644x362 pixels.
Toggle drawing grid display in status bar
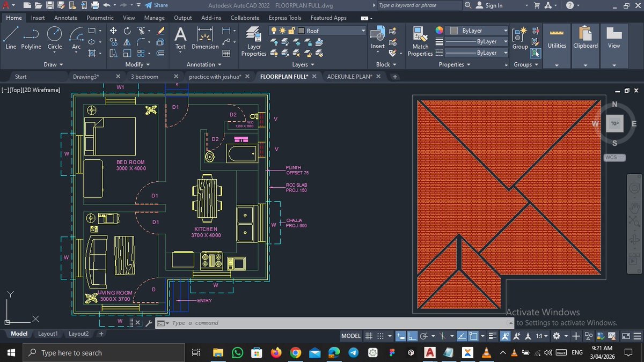click(x=369, y=336)
